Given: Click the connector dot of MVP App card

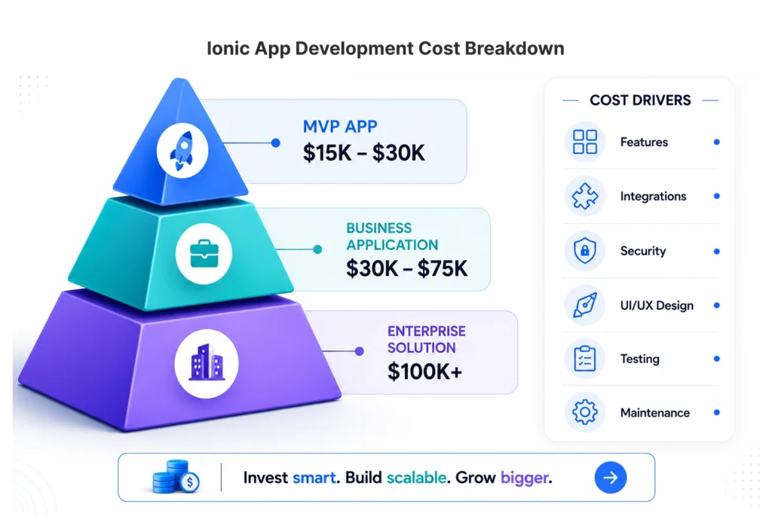Looking at the screenshot, I should pos(276,142).
